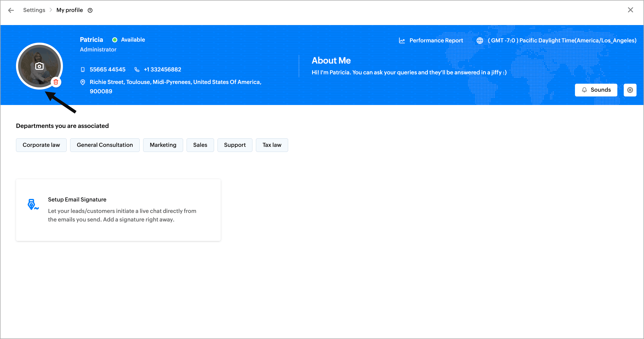
Task: Select the Corporate law department tag
Action: click(x=41, y=145)
